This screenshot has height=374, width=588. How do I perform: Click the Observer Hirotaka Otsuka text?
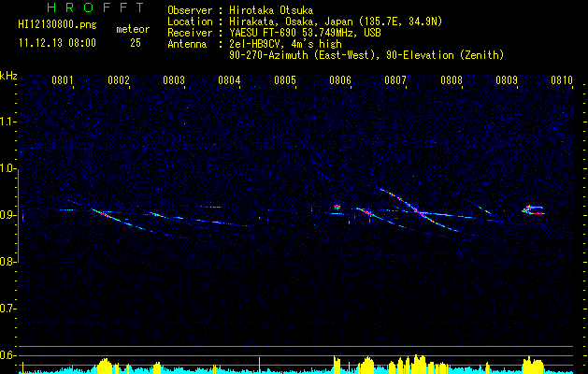(240, 10)
